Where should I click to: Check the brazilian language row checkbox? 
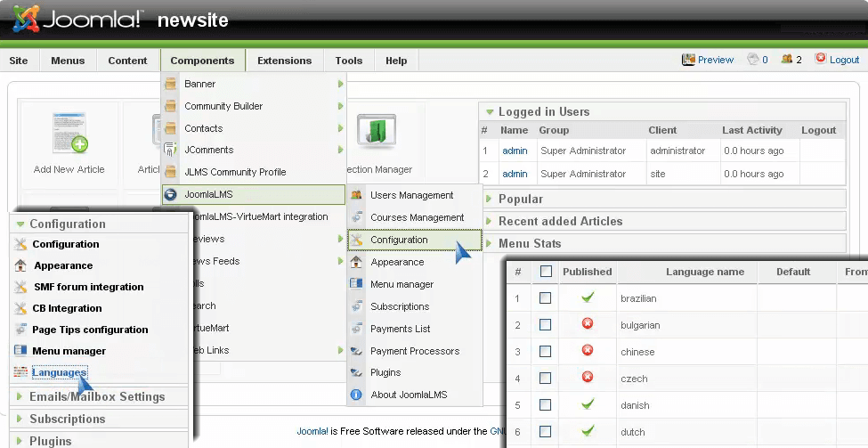pos(545,298)
